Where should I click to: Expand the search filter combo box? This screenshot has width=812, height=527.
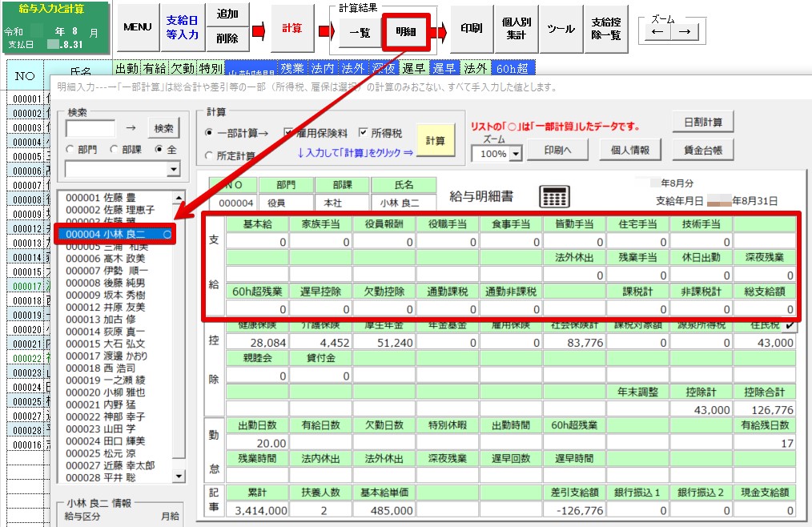click(x=173, y=169)
